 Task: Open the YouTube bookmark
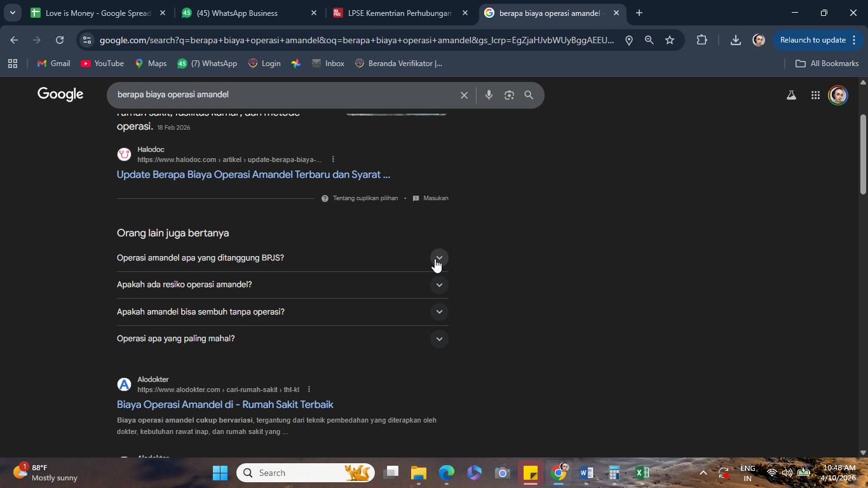coord(102,64)
